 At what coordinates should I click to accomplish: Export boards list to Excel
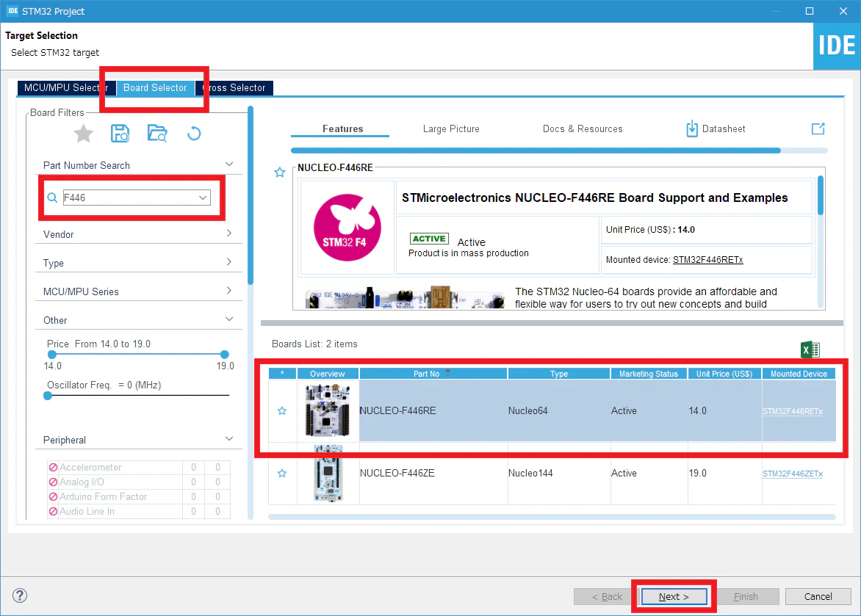[x=810, y=349]
